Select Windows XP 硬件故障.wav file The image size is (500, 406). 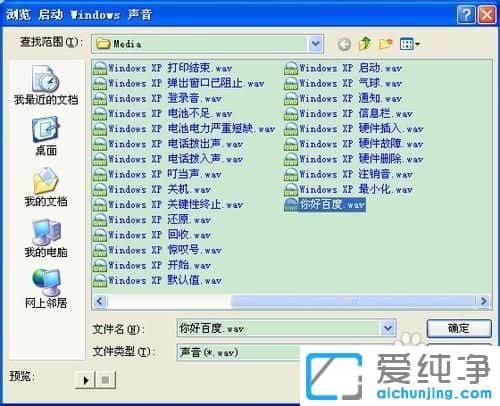pos(354,144)
